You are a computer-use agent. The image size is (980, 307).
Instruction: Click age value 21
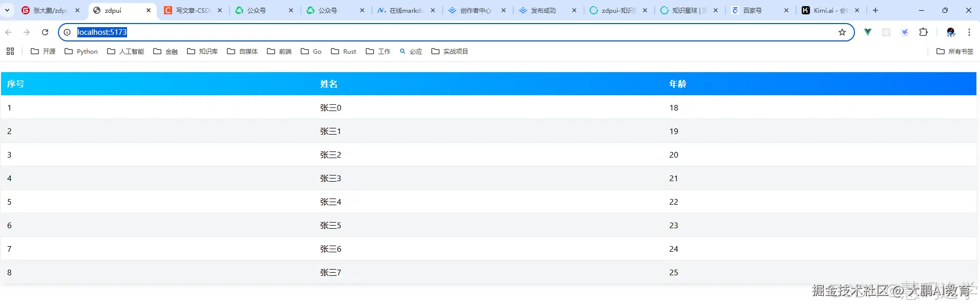[674, 178]
